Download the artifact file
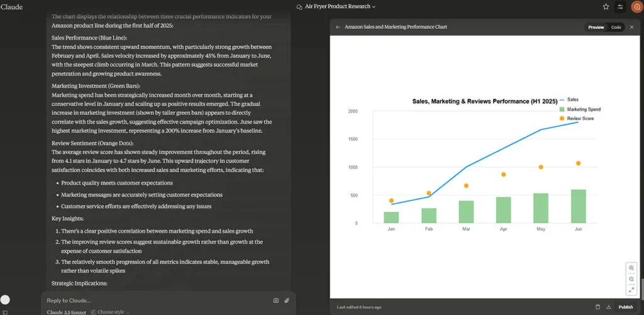Image resolution: width=644 pixels, height=315 pixels. 608,307
